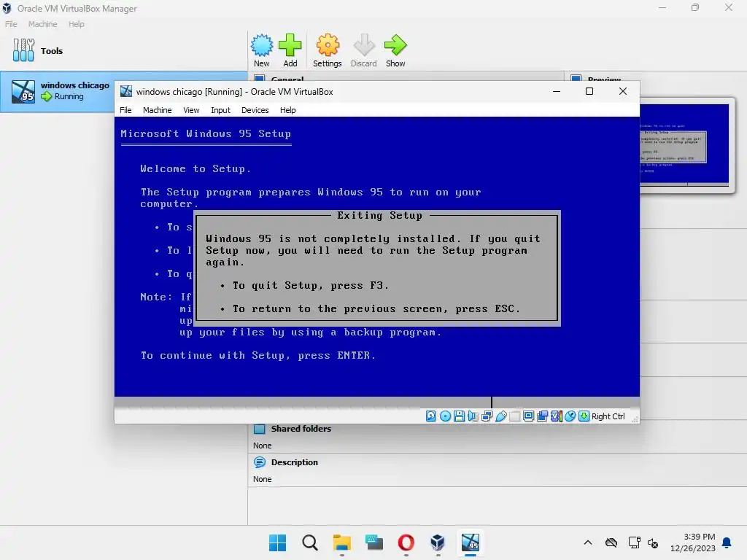
Task: Open the Windows Start menu
Action: 278,542
